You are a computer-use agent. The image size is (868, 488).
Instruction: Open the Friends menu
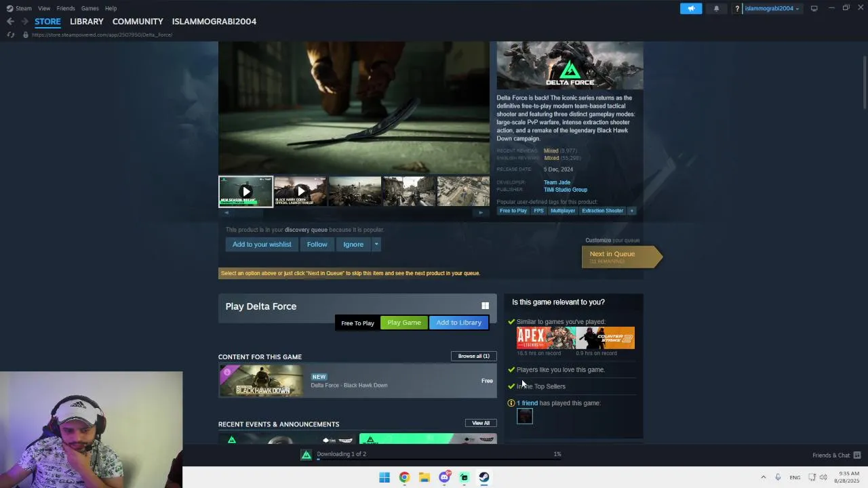66,8
